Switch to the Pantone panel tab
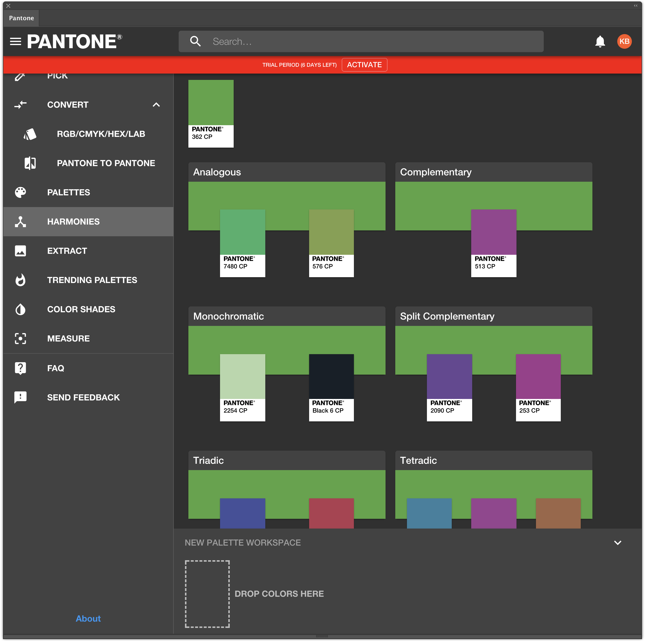The image size is (645, 644). pyautogui.click(x=21, y=18)
